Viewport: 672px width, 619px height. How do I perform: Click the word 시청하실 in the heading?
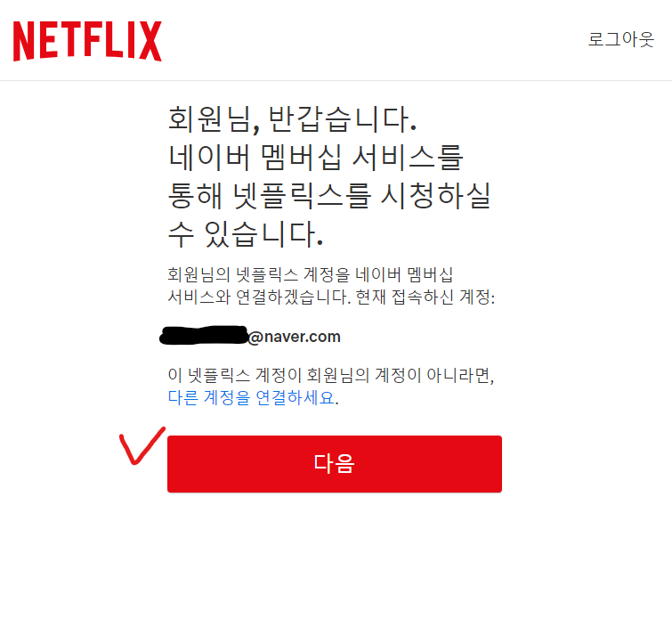(x=436, y=195)
